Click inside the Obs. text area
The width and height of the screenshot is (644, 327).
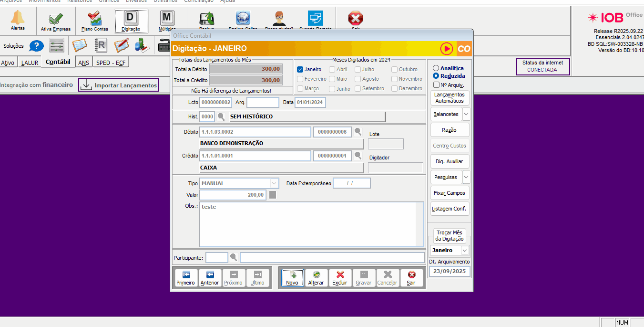pos(311,224)
